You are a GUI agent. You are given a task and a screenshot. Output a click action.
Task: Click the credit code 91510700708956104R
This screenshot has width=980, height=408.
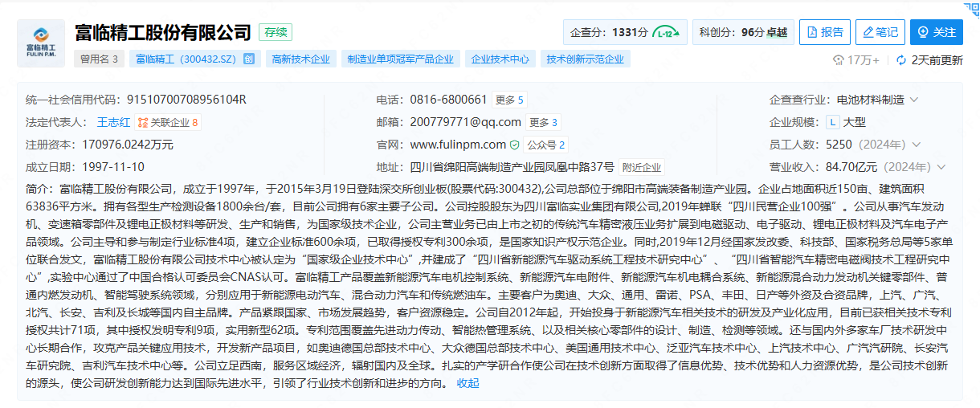click(x=186, y=100)
